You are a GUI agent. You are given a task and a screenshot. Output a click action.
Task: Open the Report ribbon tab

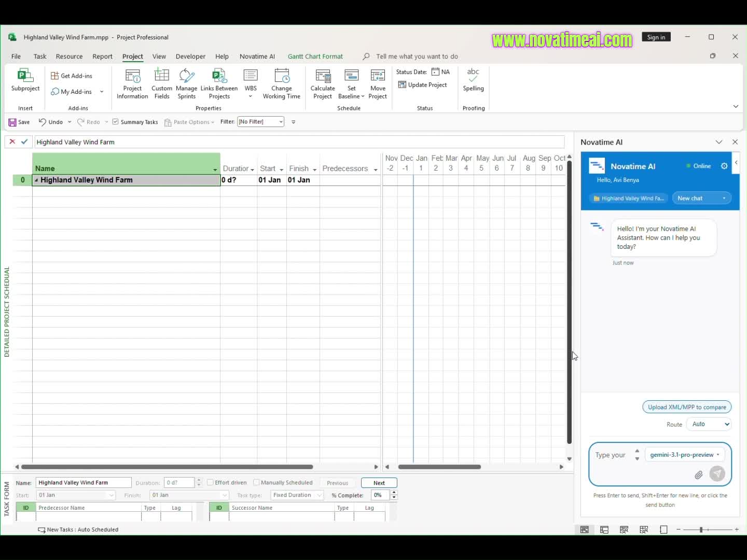click(x=102, y=57)
